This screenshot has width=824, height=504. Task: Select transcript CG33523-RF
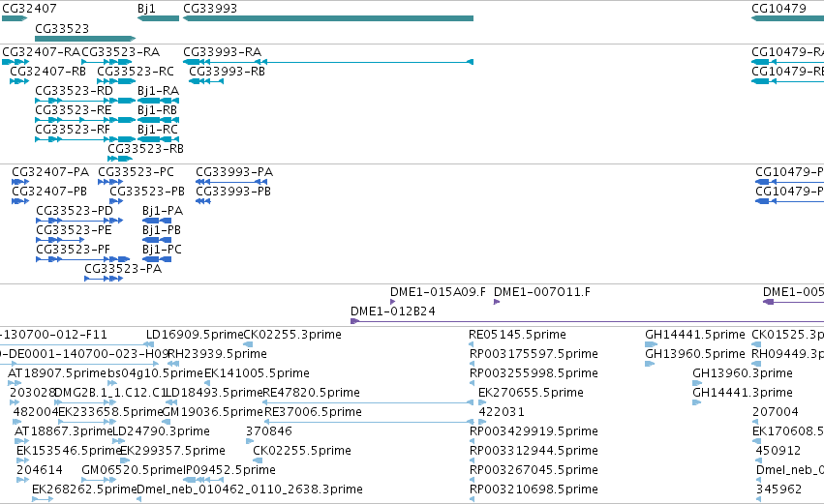point(85,139)
